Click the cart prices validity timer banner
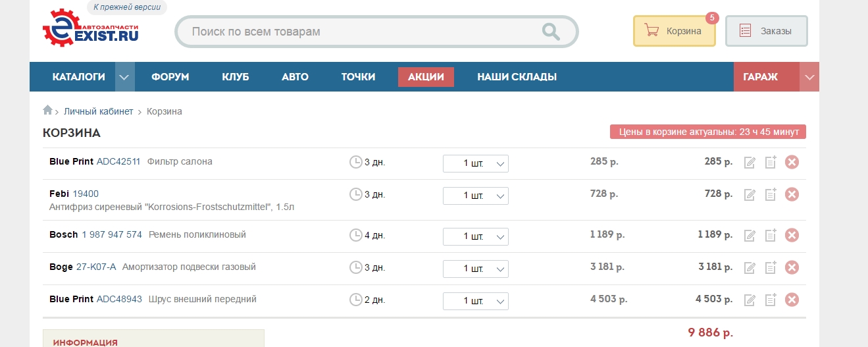This screenshot has width=868, height=347. coord(708,132)
